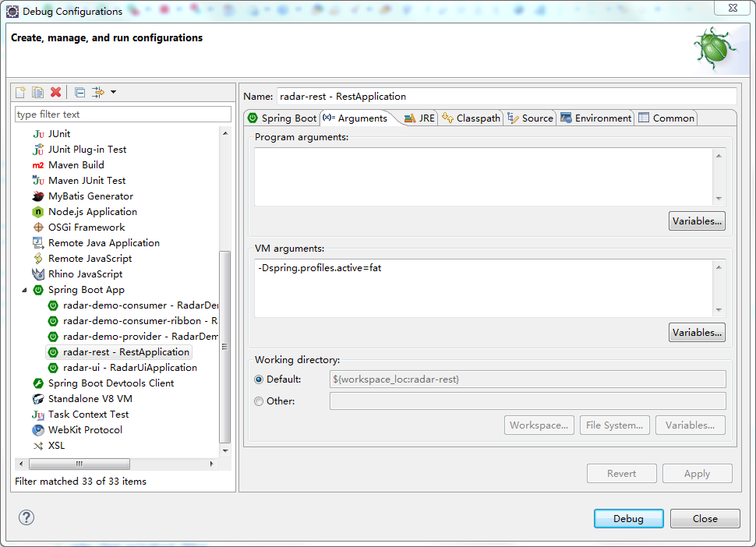Viewport: 756px width, 547px height.
Task: Open the JRE tab
Action: [419, 118]
